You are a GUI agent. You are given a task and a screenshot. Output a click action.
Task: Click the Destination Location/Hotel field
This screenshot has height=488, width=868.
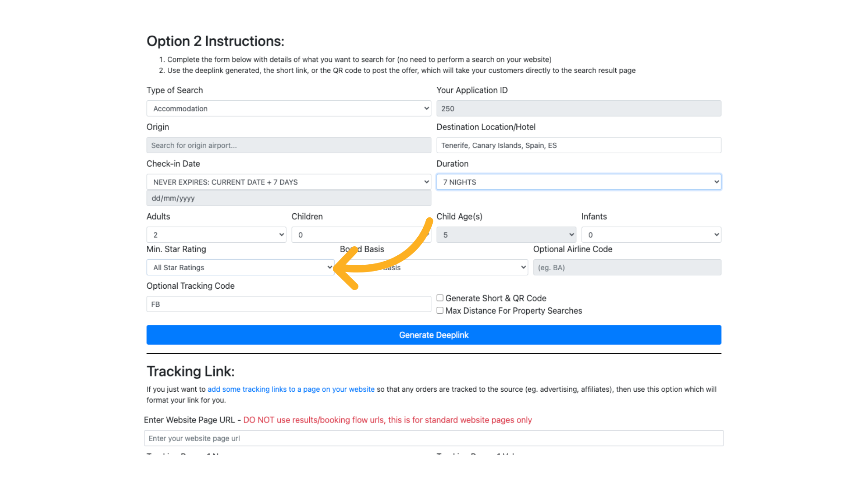[x=578, y=145]
